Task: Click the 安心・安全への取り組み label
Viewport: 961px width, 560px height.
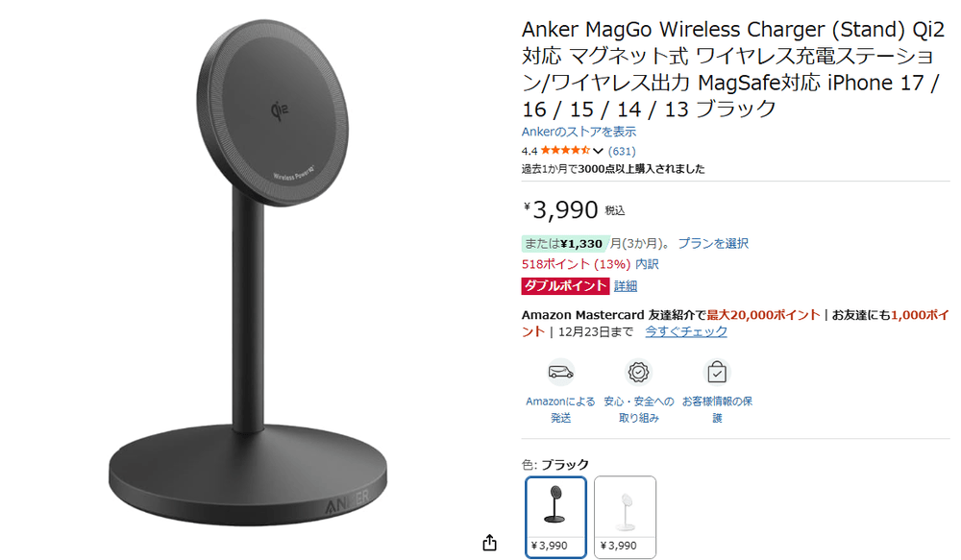Action: coord(639,409)
